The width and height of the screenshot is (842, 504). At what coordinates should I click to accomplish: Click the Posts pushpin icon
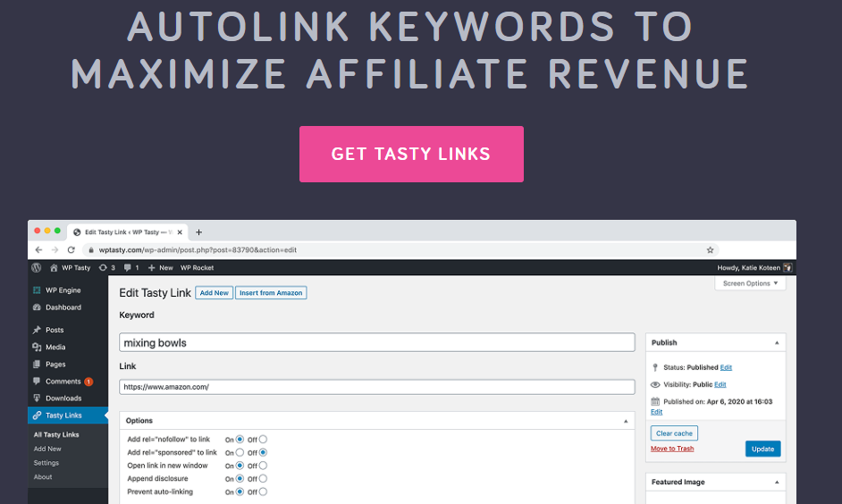[x=37, y=330]
